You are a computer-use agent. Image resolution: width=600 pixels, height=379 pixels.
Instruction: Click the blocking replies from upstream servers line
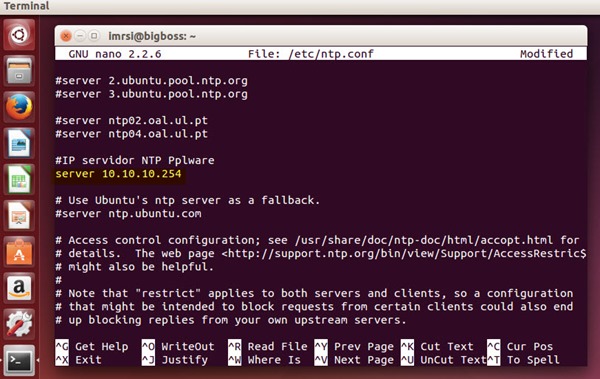point(231,320)
